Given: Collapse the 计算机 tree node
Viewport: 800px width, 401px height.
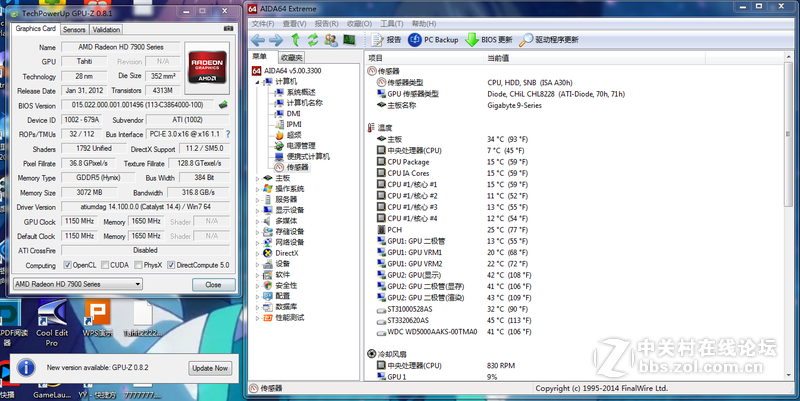Looking at the screenshot, I should tap(258, 82).
